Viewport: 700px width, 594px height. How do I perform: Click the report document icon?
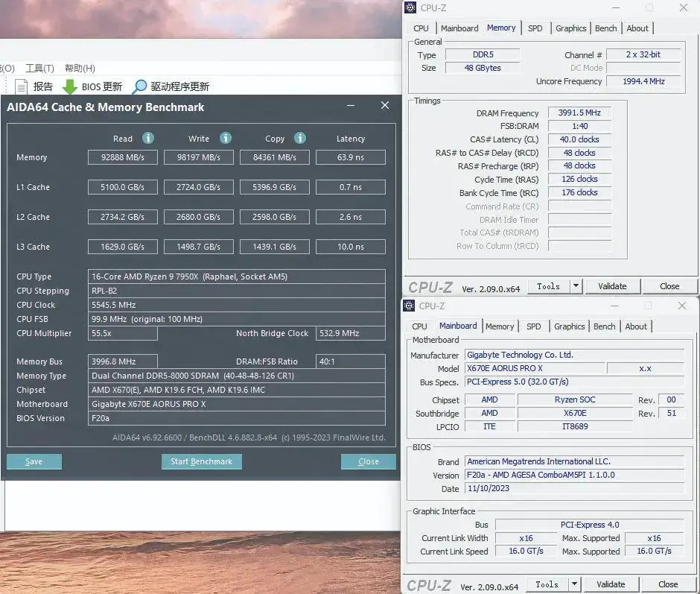[x=22, y=86]
